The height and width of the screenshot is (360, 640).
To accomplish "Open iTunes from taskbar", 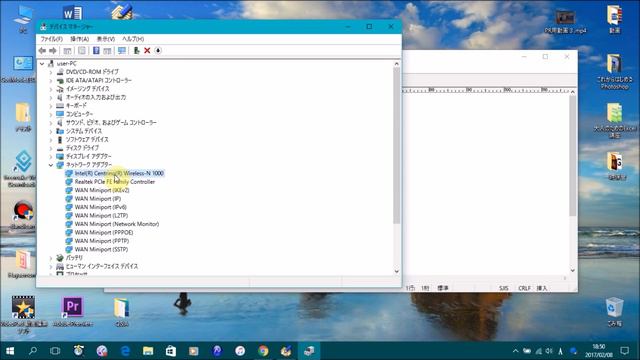I will click(x=240, y=351).
